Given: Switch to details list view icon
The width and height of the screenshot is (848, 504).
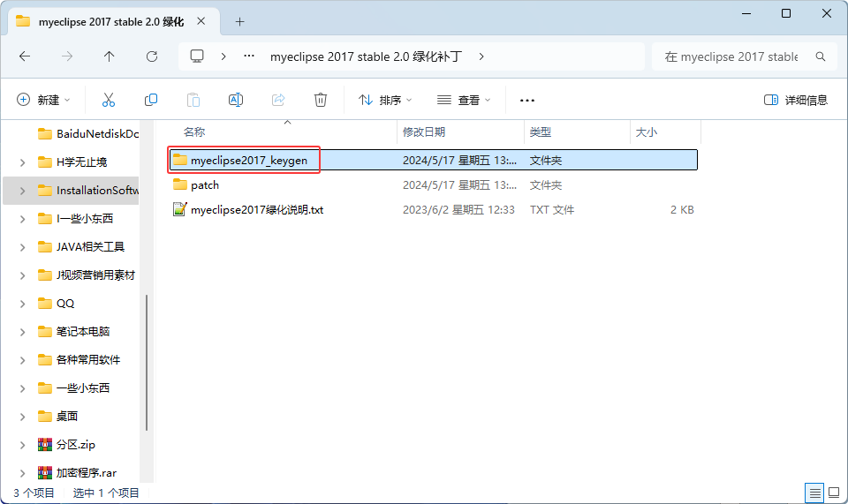Looking at the screenshot, I should coord(814,493).
